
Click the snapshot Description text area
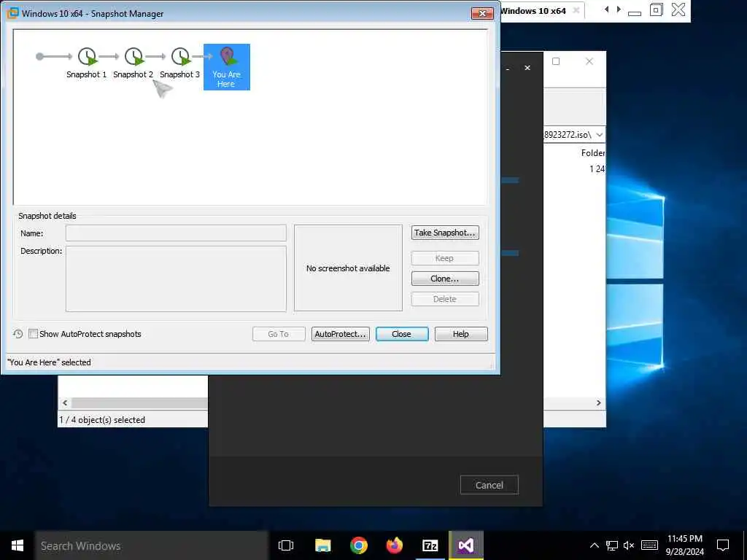pos(176,279)
